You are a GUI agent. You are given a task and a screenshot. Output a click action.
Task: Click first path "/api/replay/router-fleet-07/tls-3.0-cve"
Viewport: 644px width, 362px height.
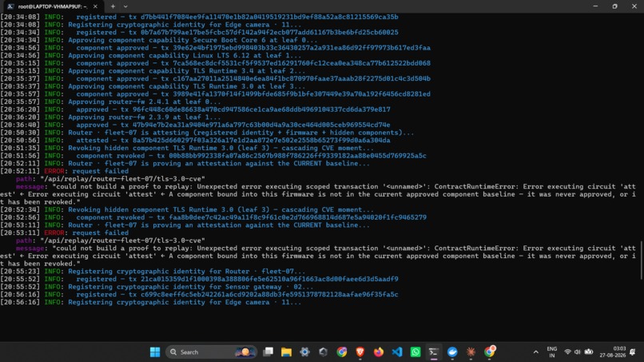coord(122,179)
